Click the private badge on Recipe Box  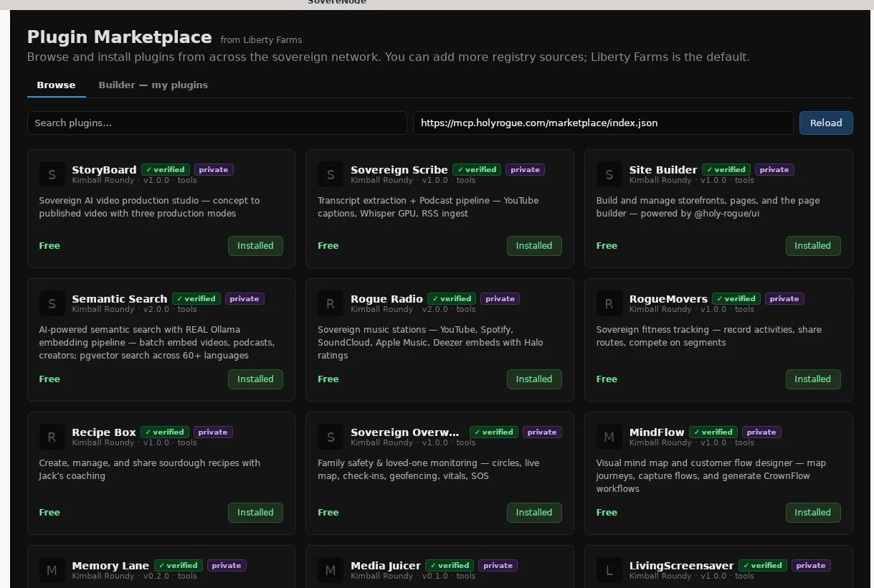click(x=213, y=432)
